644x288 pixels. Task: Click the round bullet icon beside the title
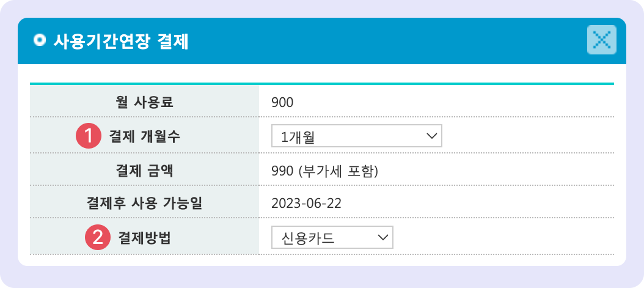tap(40, 41)
